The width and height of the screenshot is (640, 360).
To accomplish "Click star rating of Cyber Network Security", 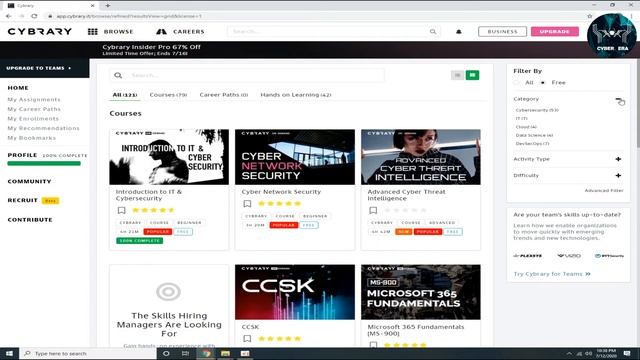I will pos(279,204).
